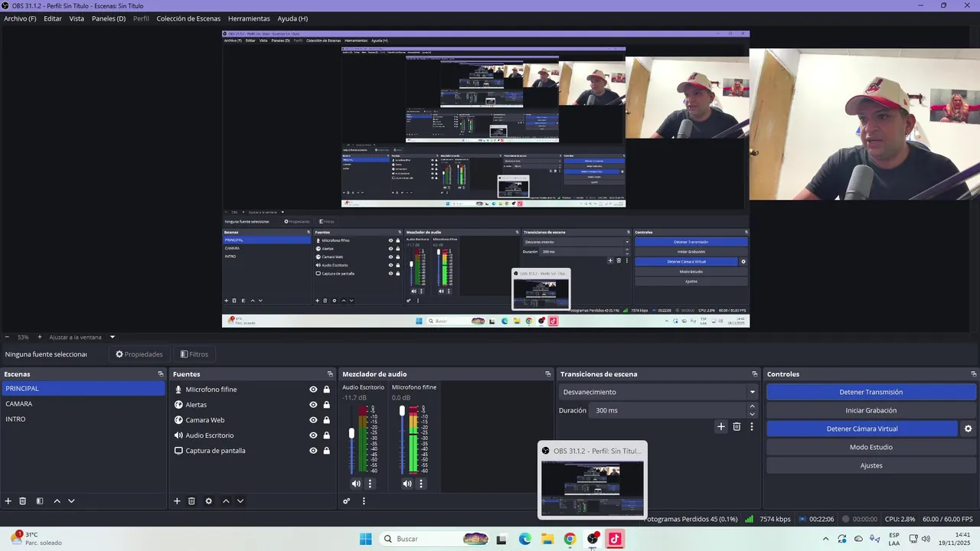Zoom in preview with plus icon
The height and width of the screenshot is (551, 980).
pos(40,337)
